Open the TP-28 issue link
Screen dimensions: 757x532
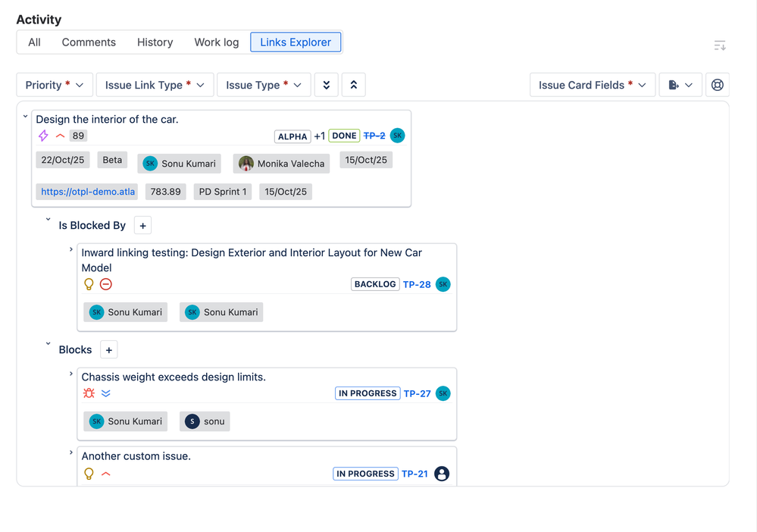click(417, 285)
